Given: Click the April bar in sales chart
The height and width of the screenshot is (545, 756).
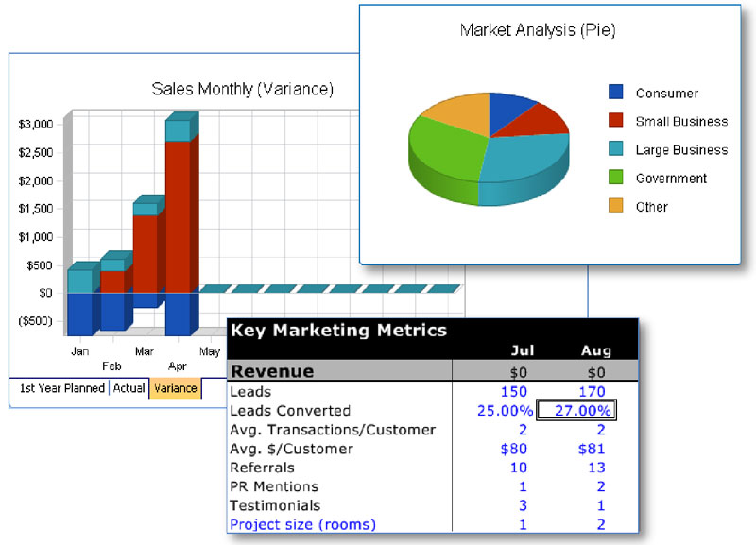Looking at the screenshot, I should [x=178, y=217].
